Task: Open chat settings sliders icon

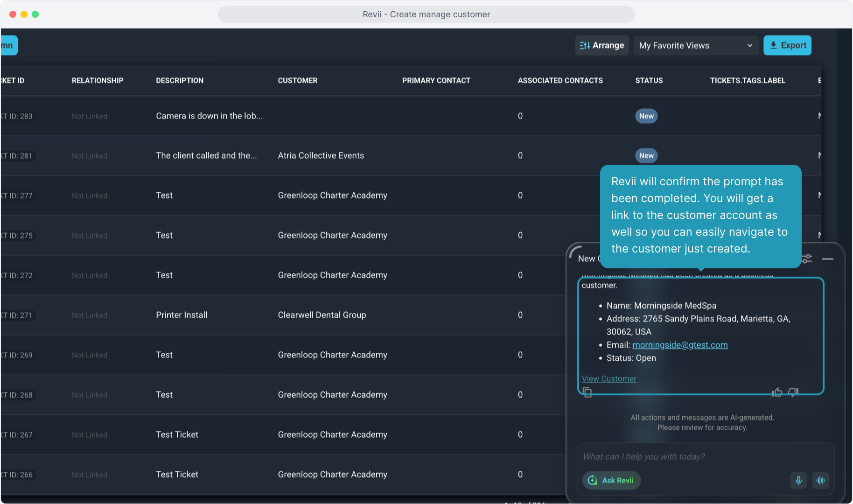Action: click(807, 259)
